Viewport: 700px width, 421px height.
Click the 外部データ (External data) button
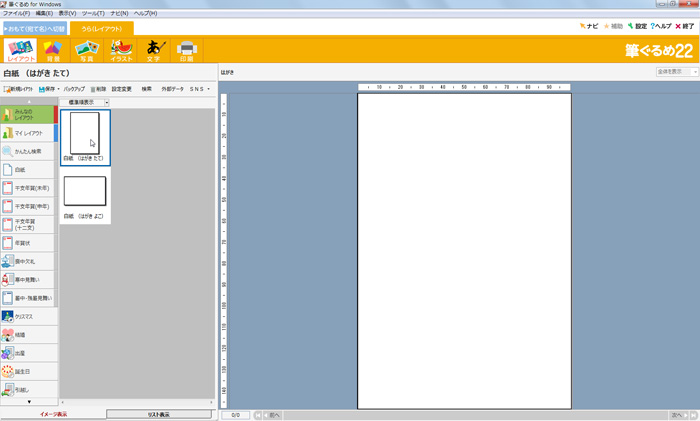coord(173,89)
